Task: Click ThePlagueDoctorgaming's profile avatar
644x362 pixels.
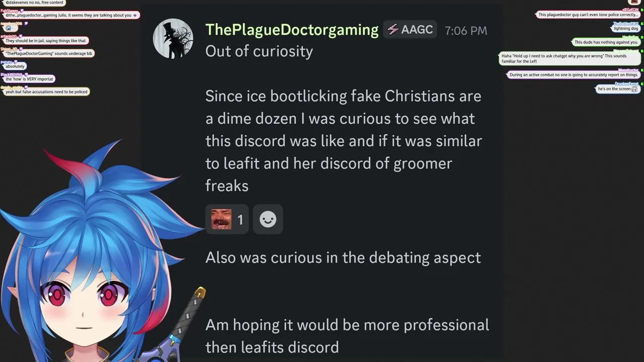Action: (x=173, y=39)
